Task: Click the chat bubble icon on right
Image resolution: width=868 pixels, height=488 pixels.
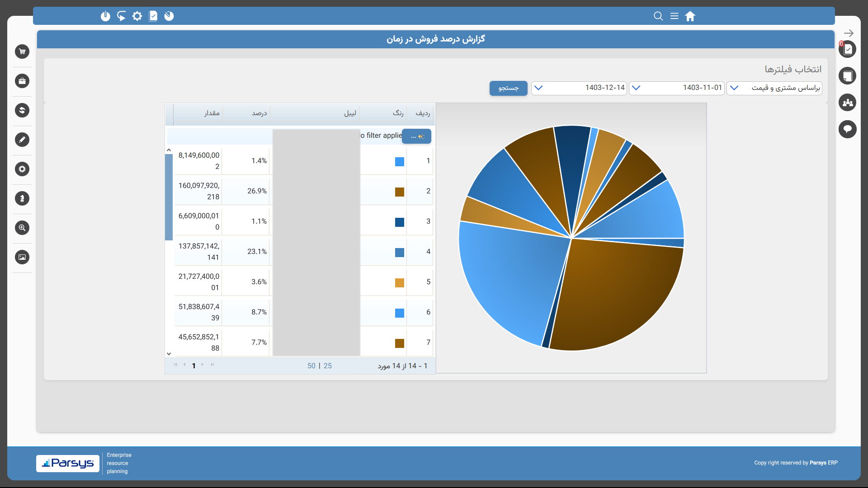Action: pos(848,129)
